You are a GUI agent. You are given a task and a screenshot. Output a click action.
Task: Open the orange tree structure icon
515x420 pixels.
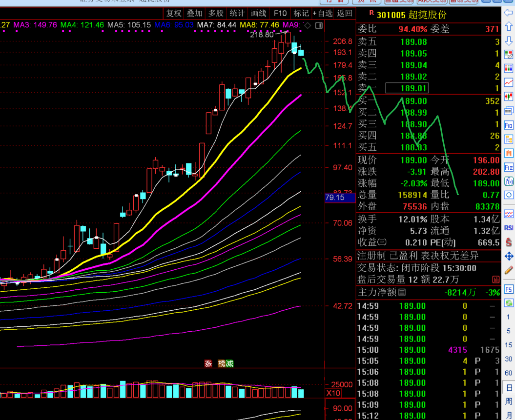pyautogui.click(x=509, y=140)
